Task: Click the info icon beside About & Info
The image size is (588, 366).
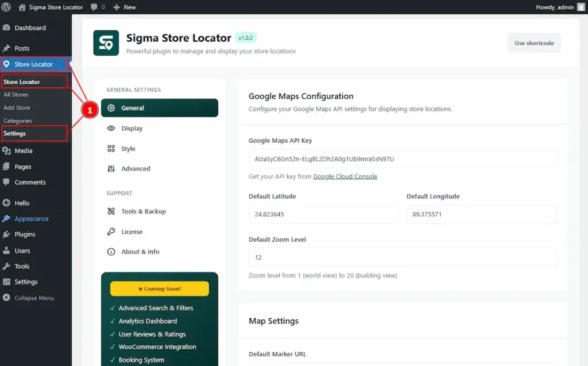Action: pyautogui.click(x=111, y=252)
